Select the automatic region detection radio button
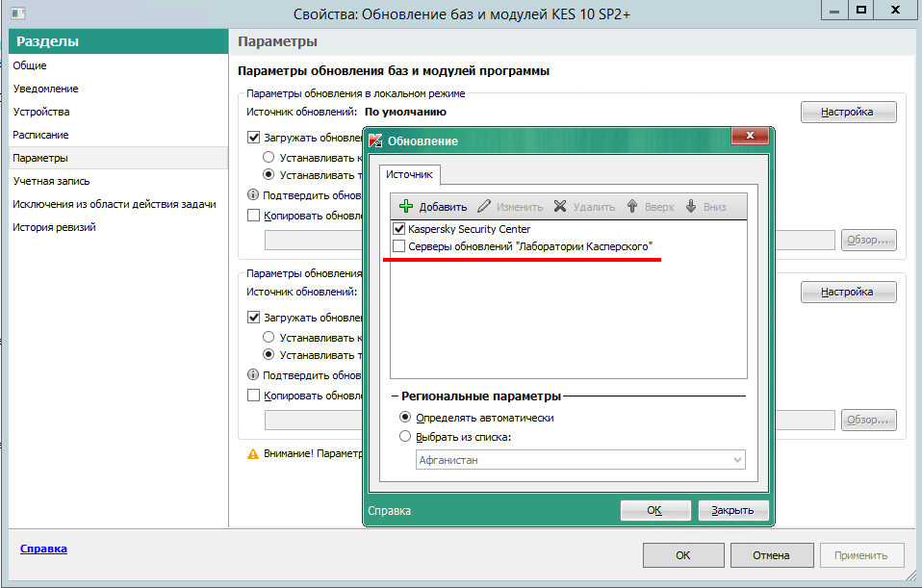 tap(405, 418)
